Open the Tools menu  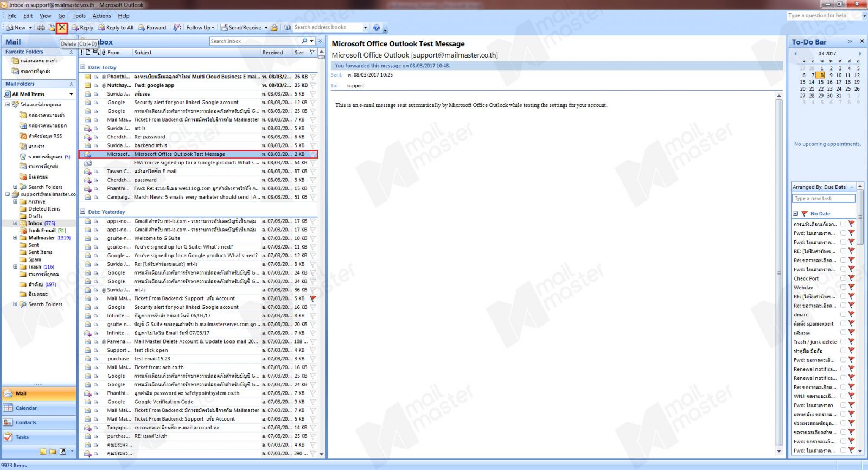(x=79, y=16)
